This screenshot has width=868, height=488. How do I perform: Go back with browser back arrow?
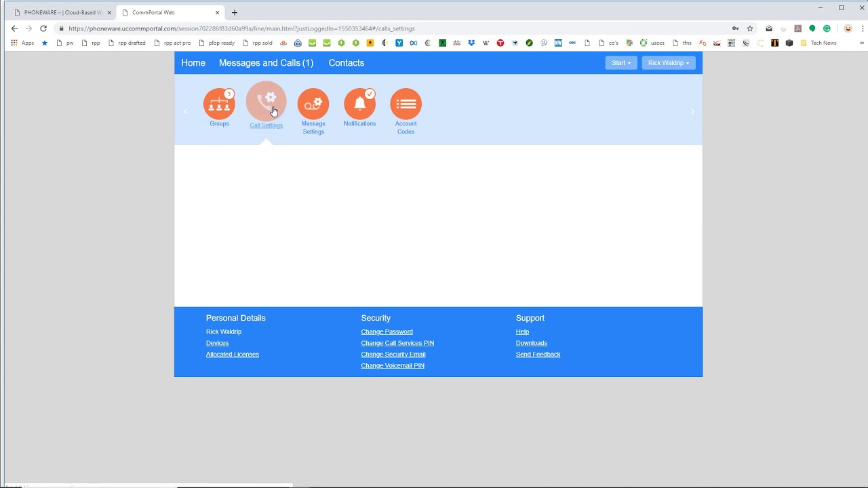tap(14, 28)
